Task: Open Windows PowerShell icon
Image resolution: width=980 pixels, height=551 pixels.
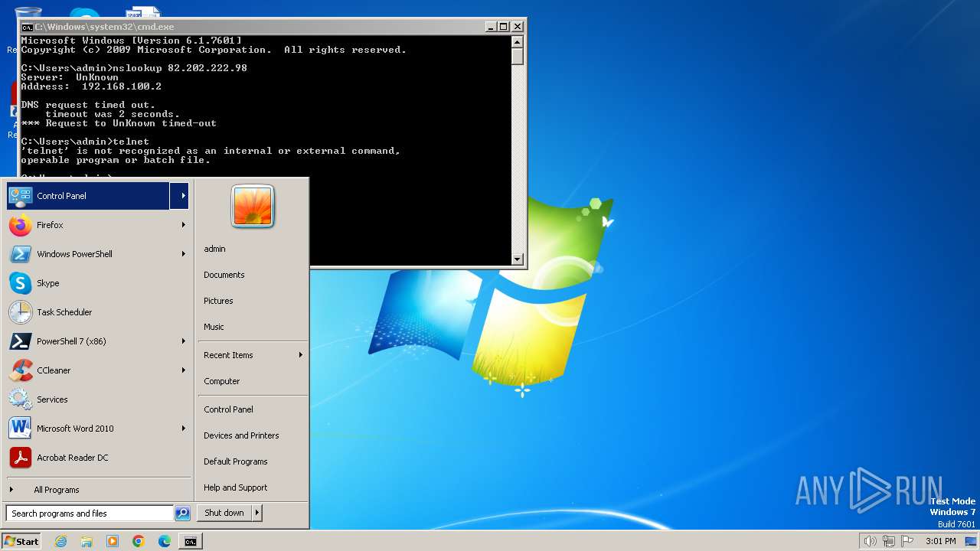Action: (20, 254)
